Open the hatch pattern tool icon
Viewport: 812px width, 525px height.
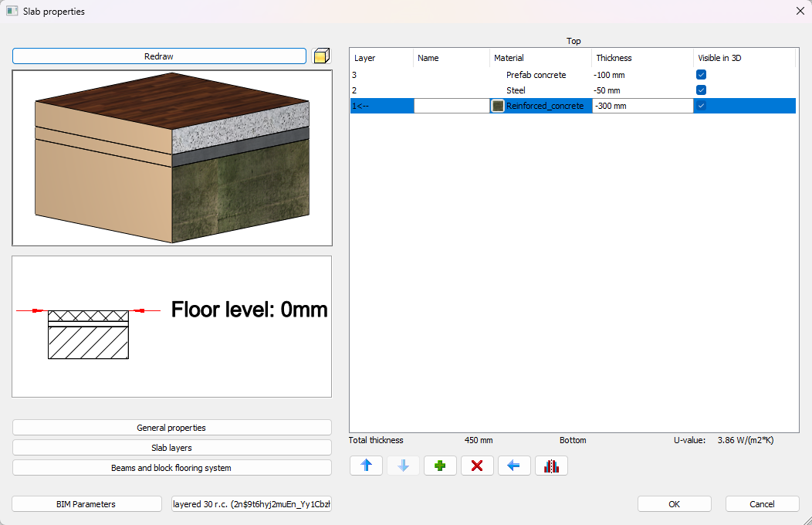pyautogui.click(x=551, y=466)
